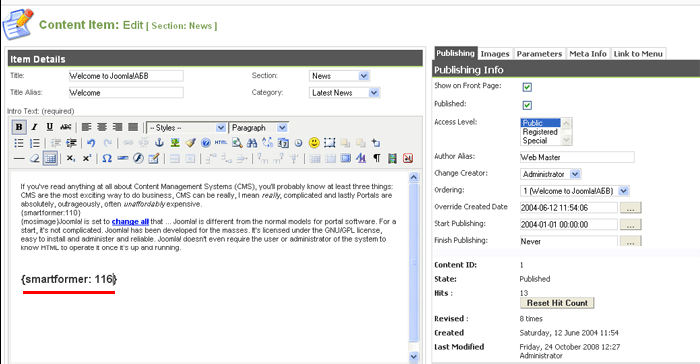This screenshot has height=364, width=700.
Task: Toggle the Published checkbox
Action: click(527, 105)
